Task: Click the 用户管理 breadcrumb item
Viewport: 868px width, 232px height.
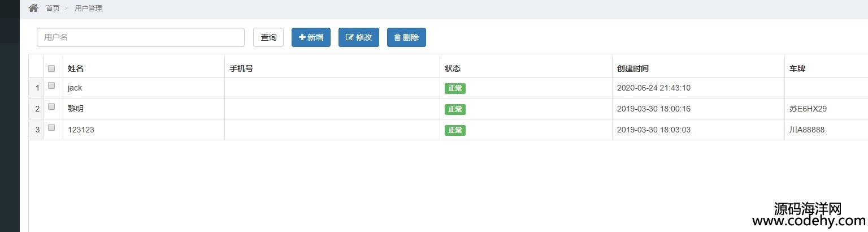Action: coord(88,8)
